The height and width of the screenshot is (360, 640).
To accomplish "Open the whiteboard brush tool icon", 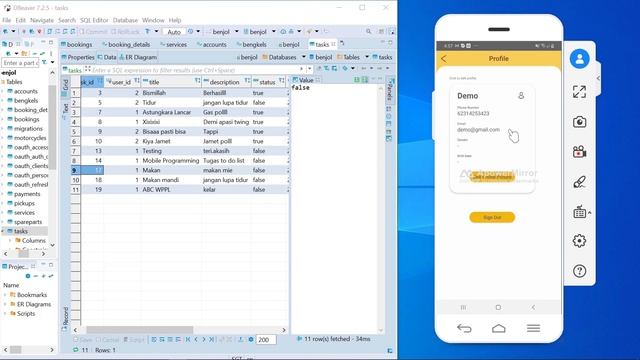I will [x=579, y=182].
